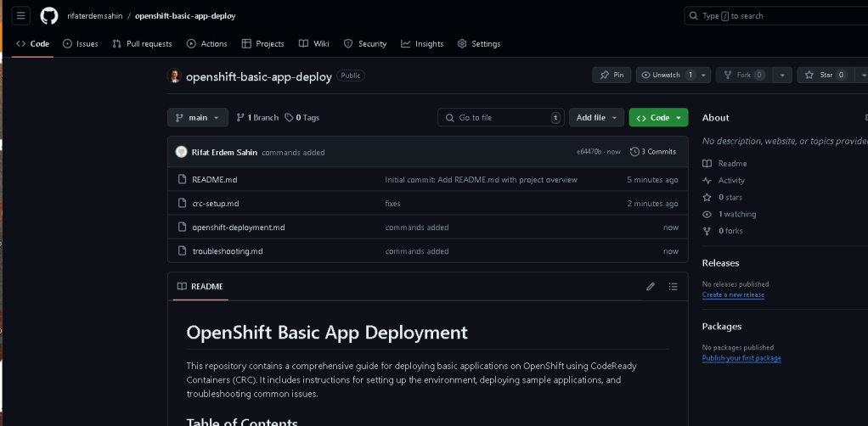Click Rifat Erdem Sahin commit avatar

(x=181, y=152)
